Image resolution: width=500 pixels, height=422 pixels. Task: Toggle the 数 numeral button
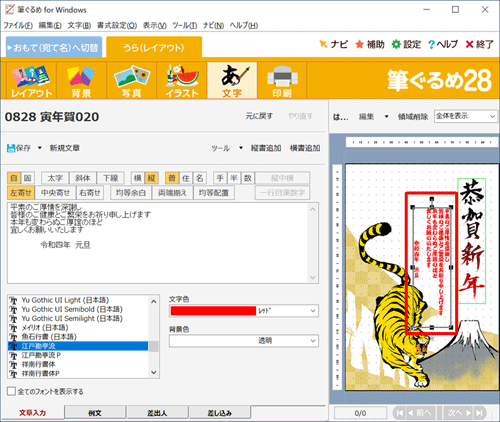[x=248, y=178]
